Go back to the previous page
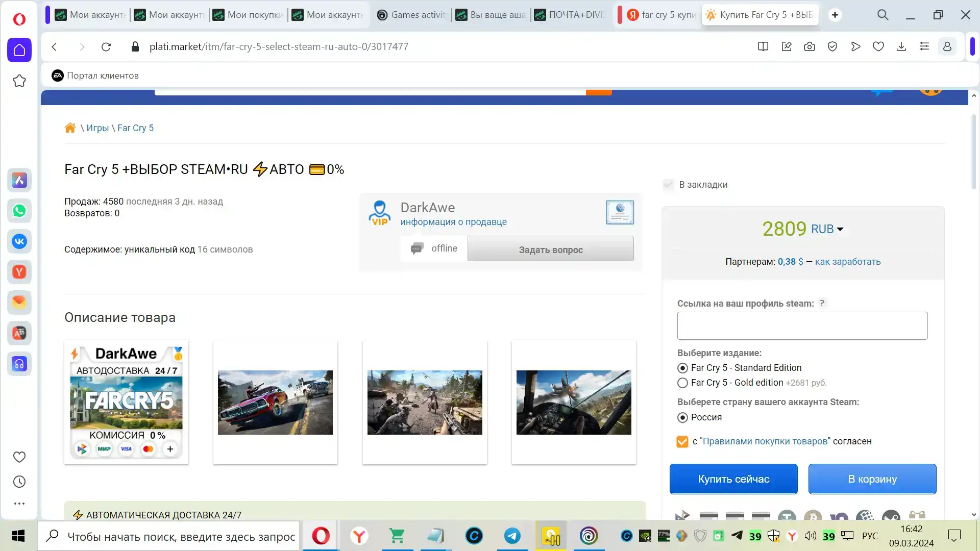This screenshot has height=551, width=980. pyautogui.click(x=55, y=47)
